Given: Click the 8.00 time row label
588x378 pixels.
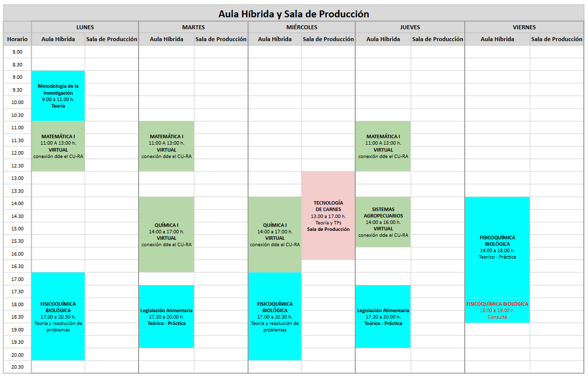Looking at the screenshot, I should coord(17,52).
